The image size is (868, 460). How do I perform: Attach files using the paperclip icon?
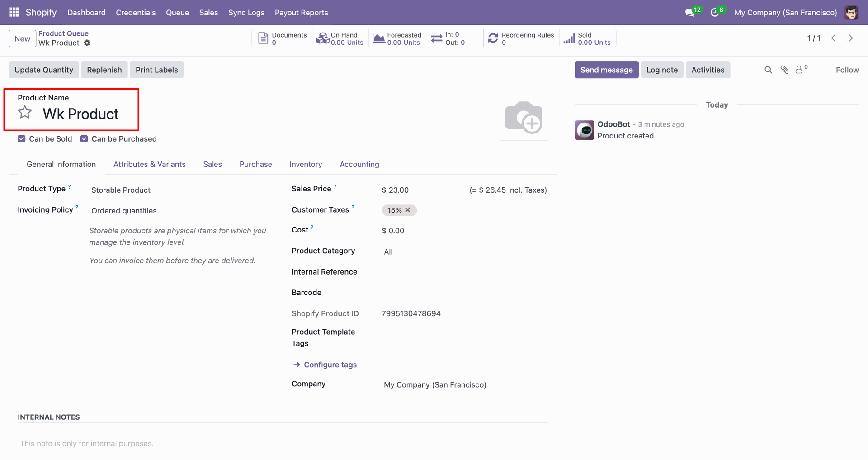(784, 70)
